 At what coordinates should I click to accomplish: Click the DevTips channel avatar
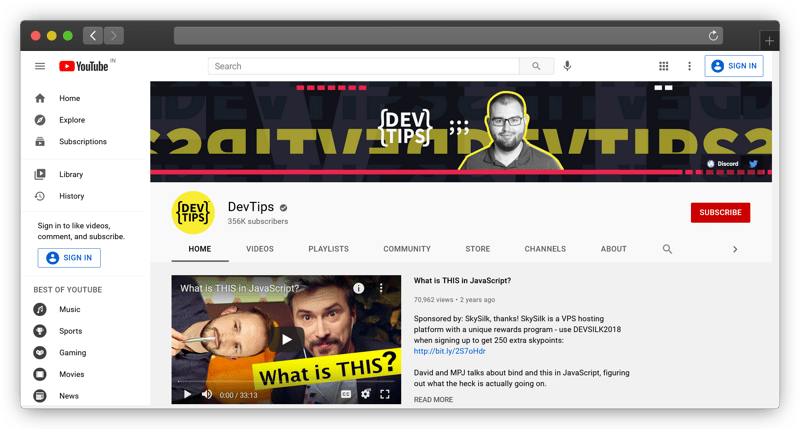pos(193,212)
